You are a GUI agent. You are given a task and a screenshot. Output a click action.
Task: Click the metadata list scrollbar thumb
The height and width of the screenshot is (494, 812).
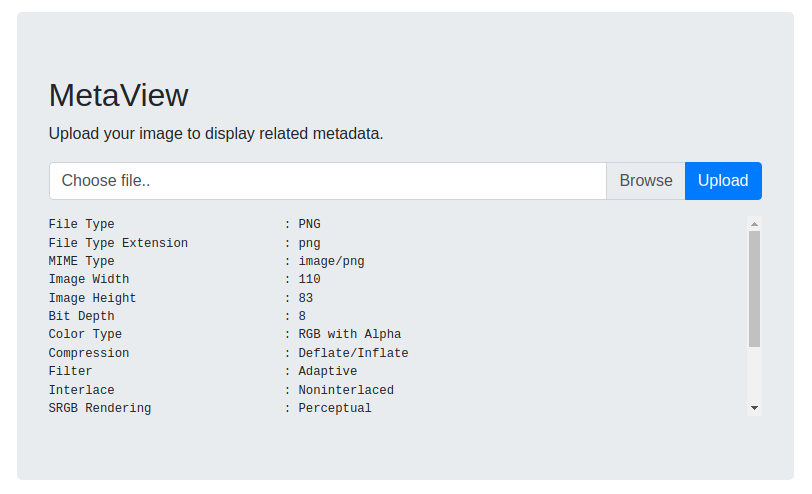pyautogui.click(x=754, y=289)
